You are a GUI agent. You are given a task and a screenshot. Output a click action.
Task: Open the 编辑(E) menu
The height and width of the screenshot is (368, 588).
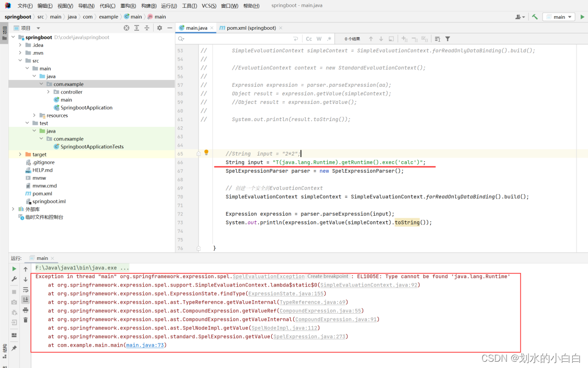click(45, 6)
